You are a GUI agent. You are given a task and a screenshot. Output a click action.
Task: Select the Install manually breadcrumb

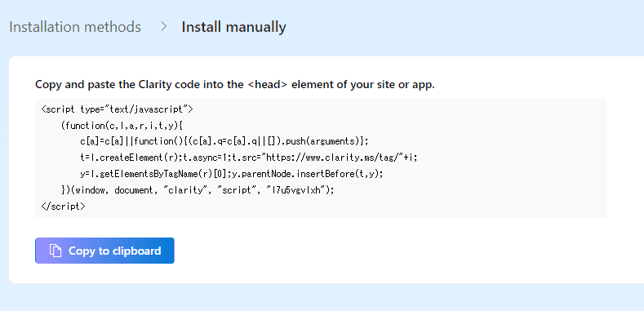click(233, 27)
